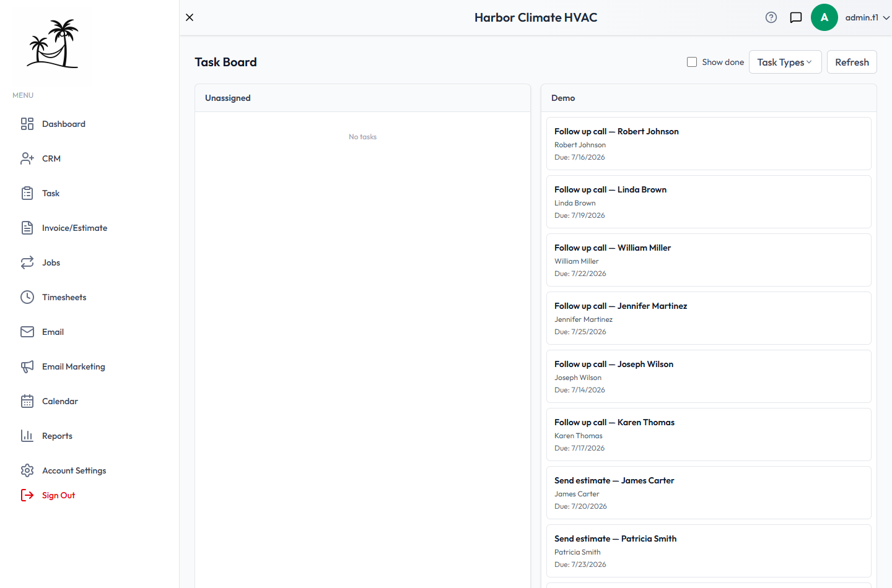This screenshot has width=892, height=588.
Task: Open the chat messages icon
Action: (796, 17)
